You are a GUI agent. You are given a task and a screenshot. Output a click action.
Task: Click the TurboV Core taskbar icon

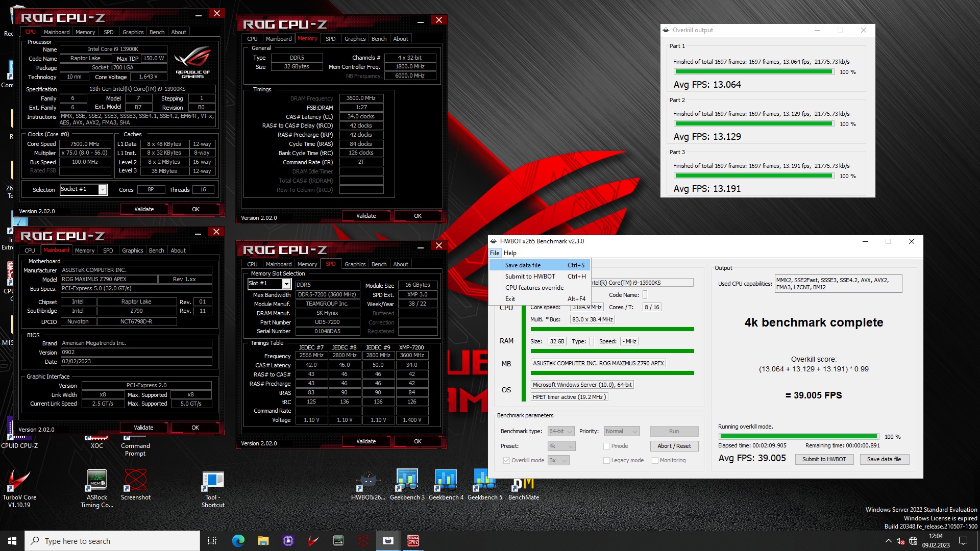pyautogui.click(x=313, y=541)
